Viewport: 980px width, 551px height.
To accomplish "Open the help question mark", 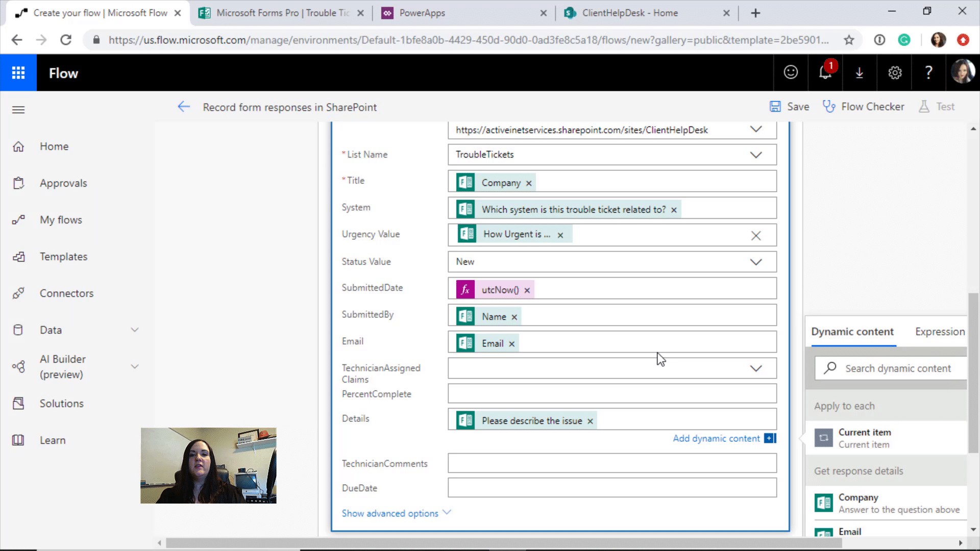I will (929, 72).
